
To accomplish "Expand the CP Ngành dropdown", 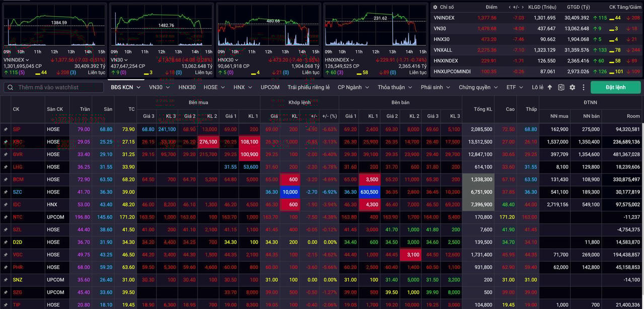I will tap(352, 87).
